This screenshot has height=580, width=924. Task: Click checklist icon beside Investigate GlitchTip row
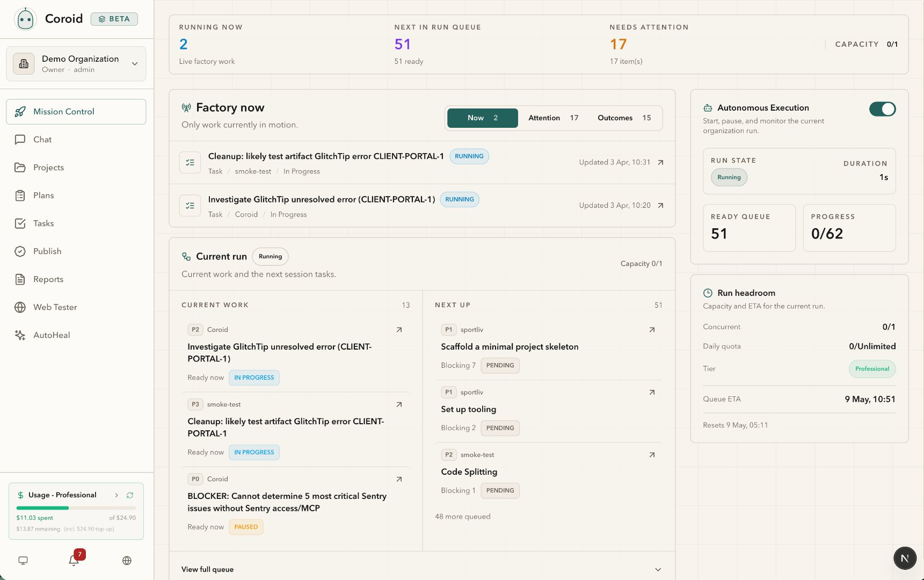(190, 205)
